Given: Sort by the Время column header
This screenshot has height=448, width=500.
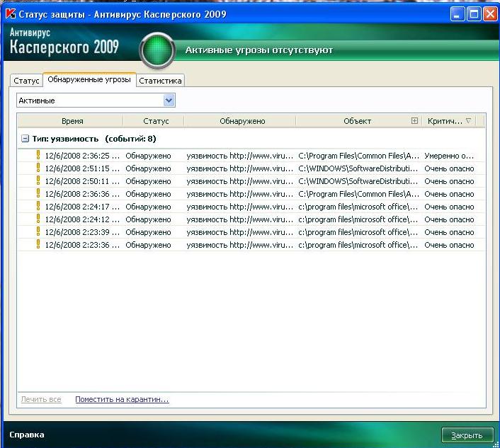Looking at the screenshot, I should 72,121.
